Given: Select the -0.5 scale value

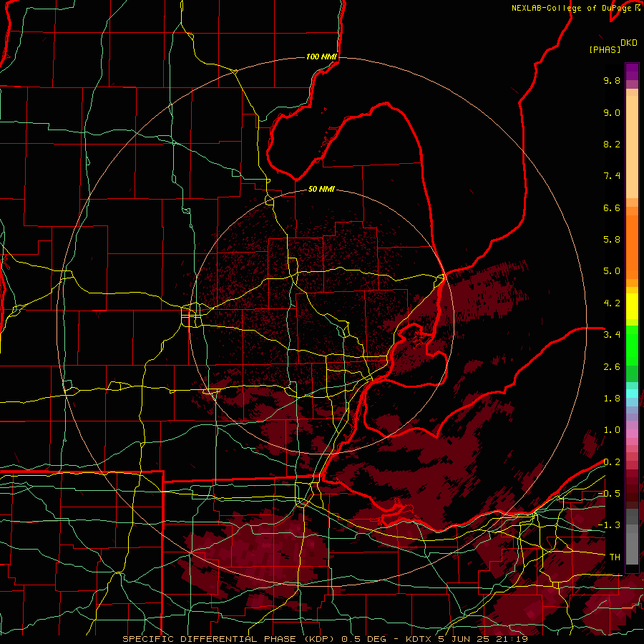Looking at the screenshot, I should [609, 494].
